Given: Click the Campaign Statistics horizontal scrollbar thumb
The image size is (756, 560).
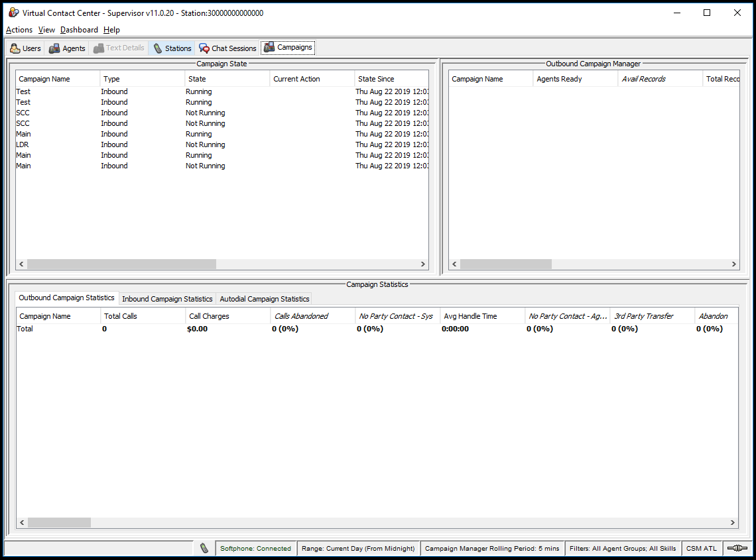Looking at the screenshot, I should 59,522.
